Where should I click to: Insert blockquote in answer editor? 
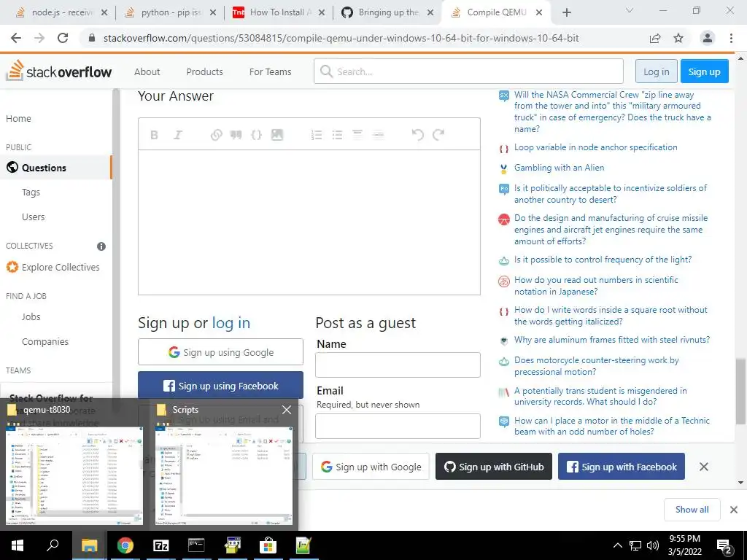236,135
